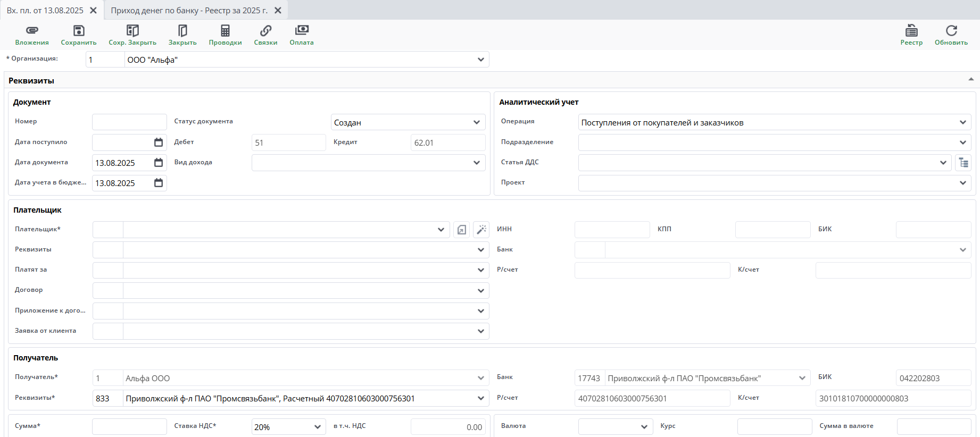
Task: Collapse the Реквизиты section
Action: (x=971, y=79)
